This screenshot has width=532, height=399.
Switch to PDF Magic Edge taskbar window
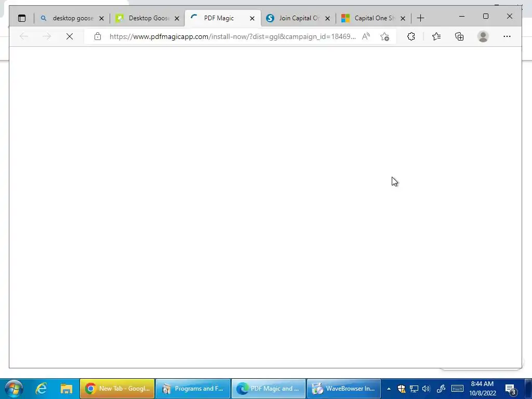tap(269, 389)
